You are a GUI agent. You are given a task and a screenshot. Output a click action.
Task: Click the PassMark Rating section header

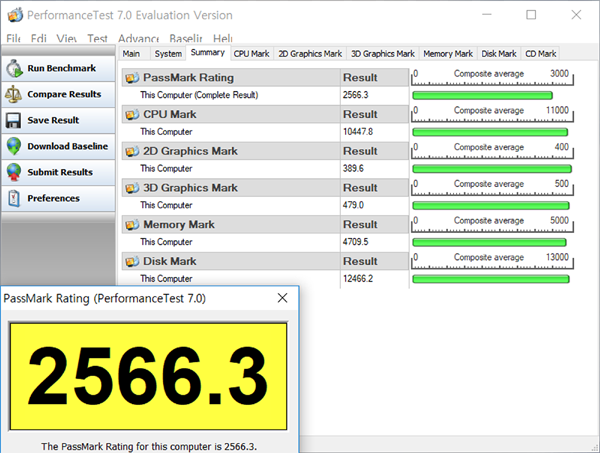pyautogui.click(x=231, y=78)
